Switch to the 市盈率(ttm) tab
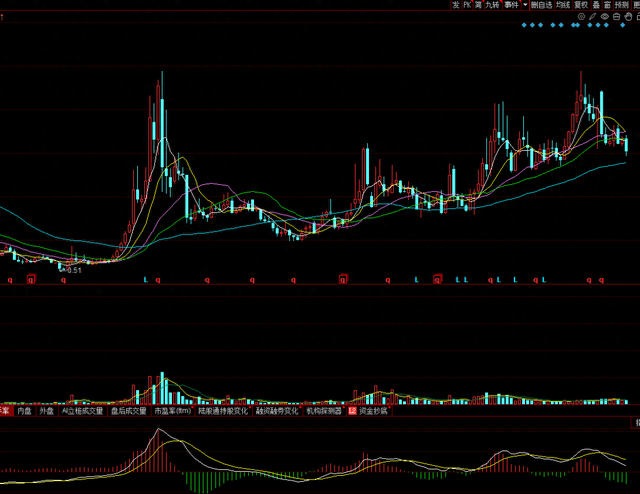The image size is (640, 494). pyautogui.click(x=171, y=410)
